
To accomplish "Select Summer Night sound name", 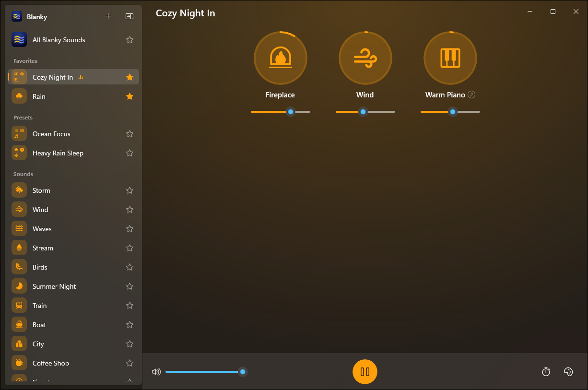I will tap(54, 286).
